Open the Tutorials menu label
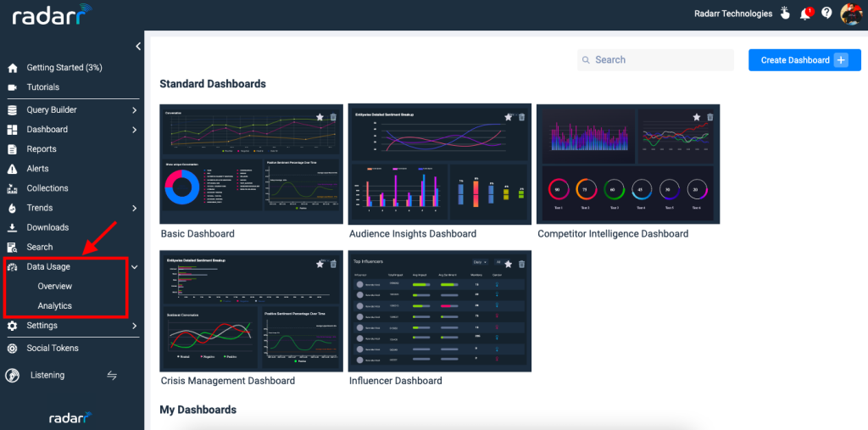Image resolution: width=868 pixels, height=430 pixels. coord(43,87)
